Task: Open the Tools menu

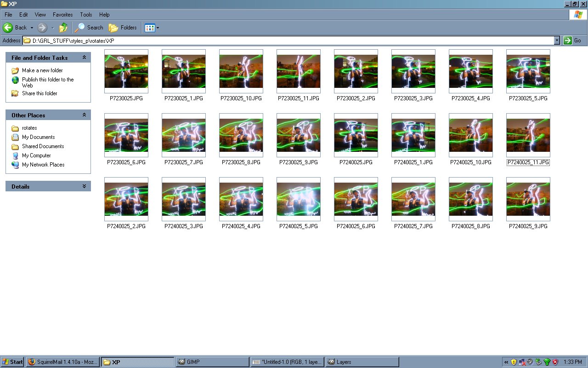Action: click(85, 14)
